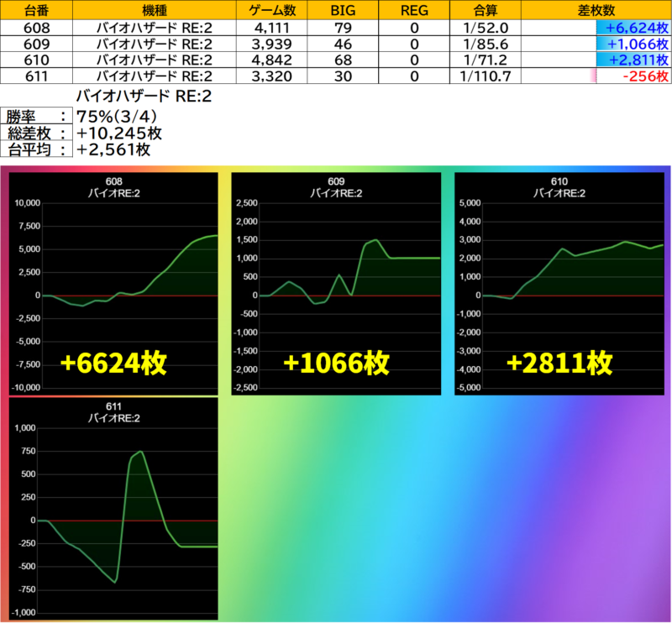Click the 合算 column header
The height and width of the screenshot is (623, 672).
pos(486,10)
